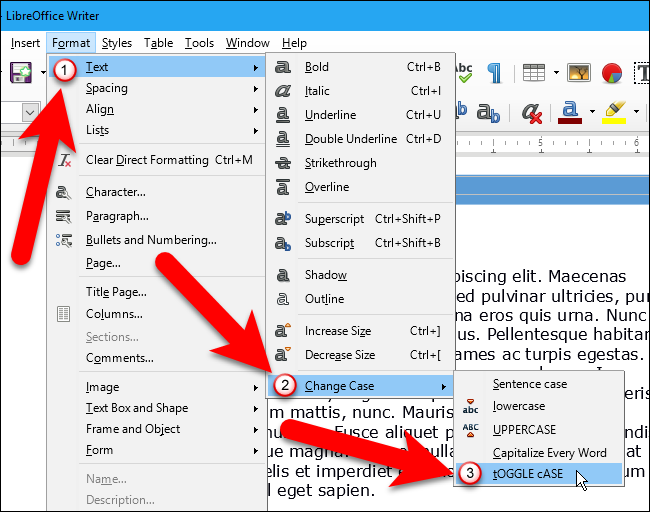Choose tOGGLE cASE option
Screen dimensions: 650x512
(x=539, y=474)
